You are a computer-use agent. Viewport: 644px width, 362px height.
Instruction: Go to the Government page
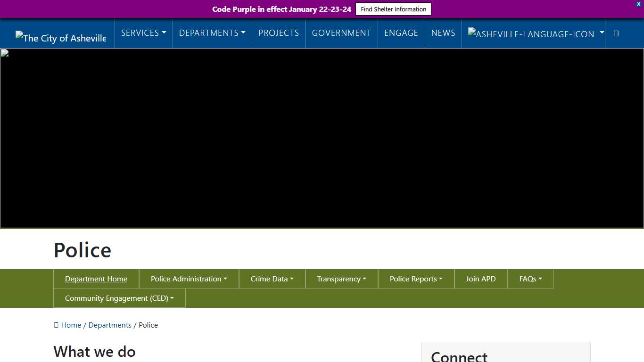[x=341, y=33]
